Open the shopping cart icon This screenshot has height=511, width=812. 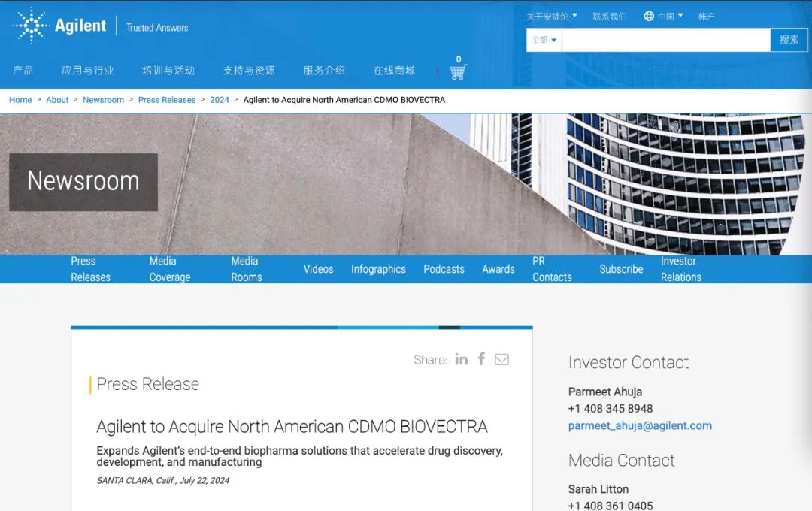tap(458, 71)
